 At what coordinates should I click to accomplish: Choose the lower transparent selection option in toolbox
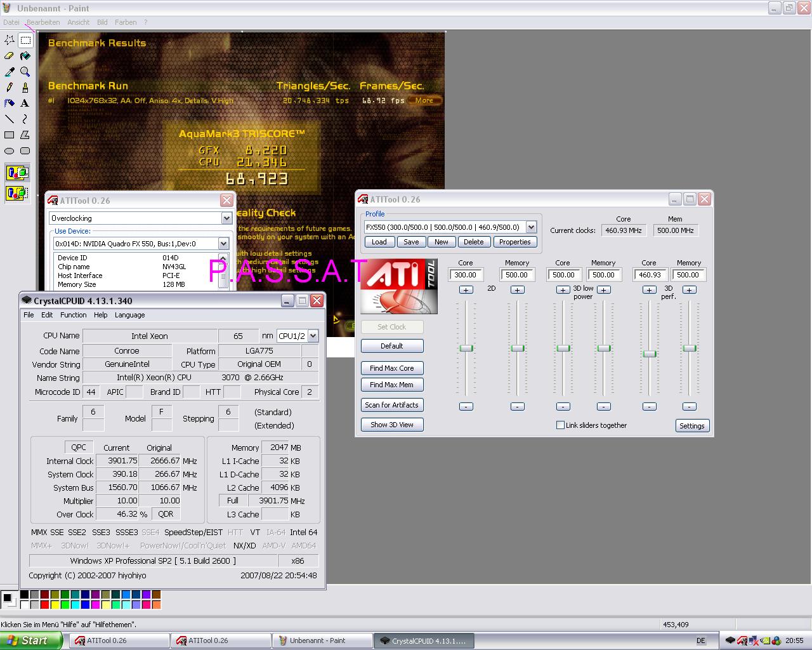[17, 192]
